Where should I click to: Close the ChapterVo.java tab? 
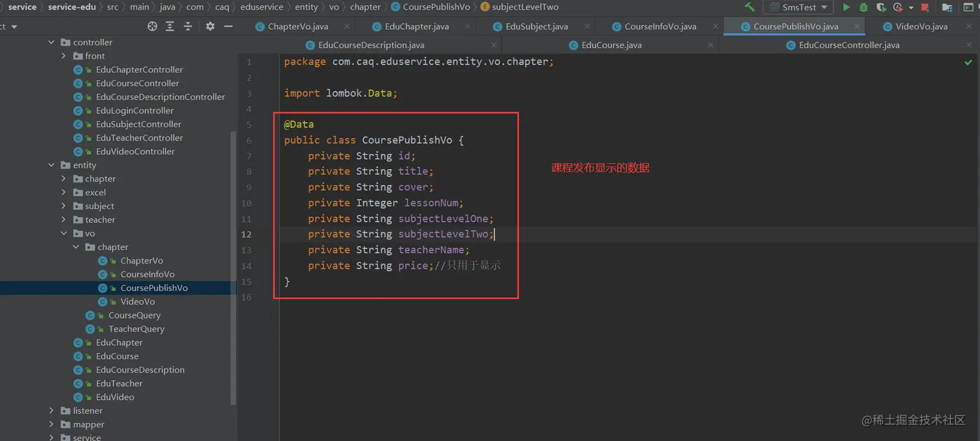click(x=347, y=27)
